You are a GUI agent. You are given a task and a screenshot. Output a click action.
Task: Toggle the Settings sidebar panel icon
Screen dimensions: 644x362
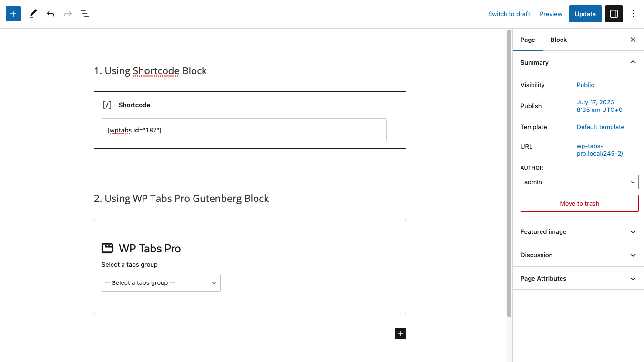(614, 14)
